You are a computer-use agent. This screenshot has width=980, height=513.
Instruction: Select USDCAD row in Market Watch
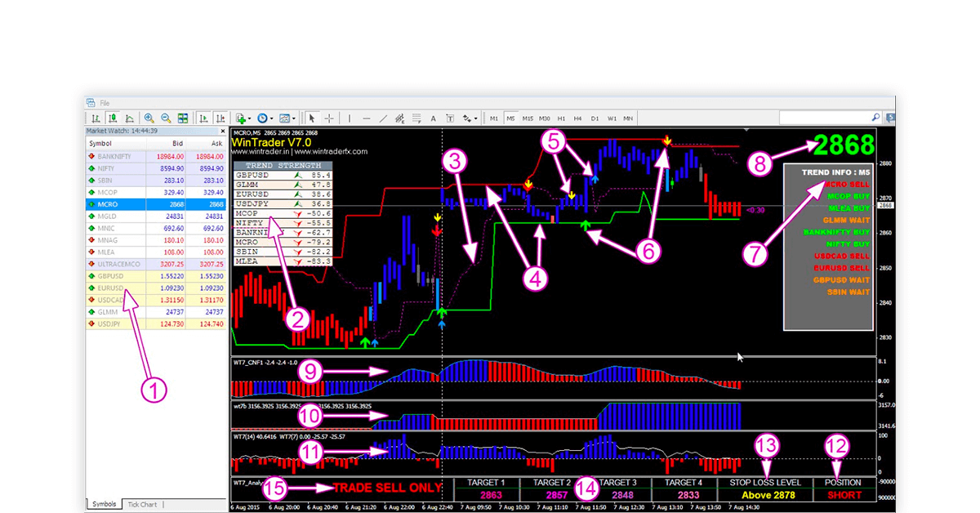click(157, 300)
